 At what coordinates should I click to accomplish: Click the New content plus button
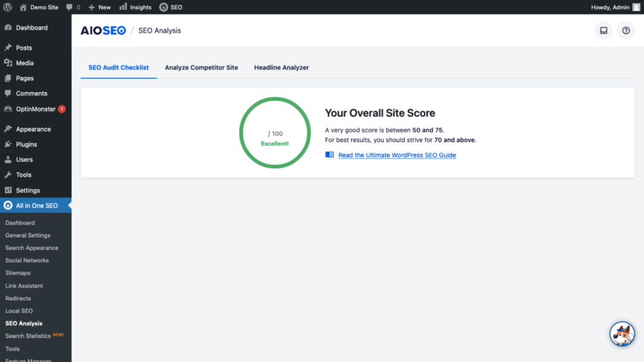click(99, 7)
